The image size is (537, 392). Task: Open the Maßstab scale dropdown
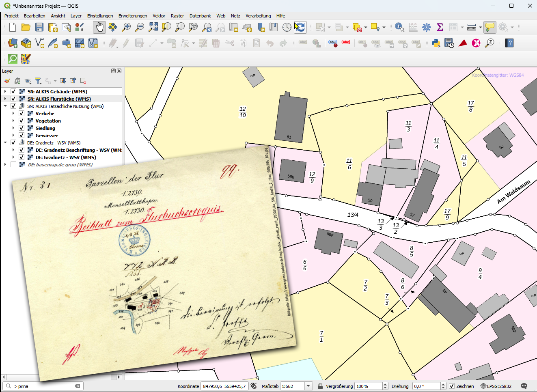click(308, 386)
